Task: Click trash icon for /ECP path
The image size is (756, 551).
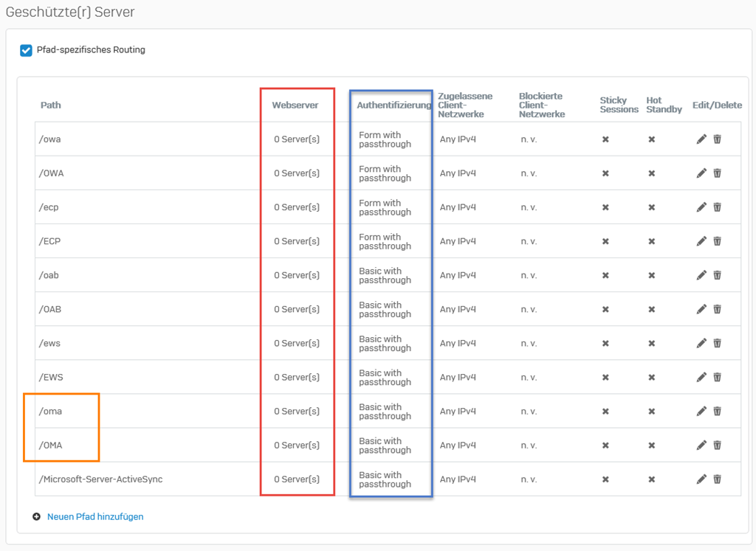Action: [x=717, y=241]
